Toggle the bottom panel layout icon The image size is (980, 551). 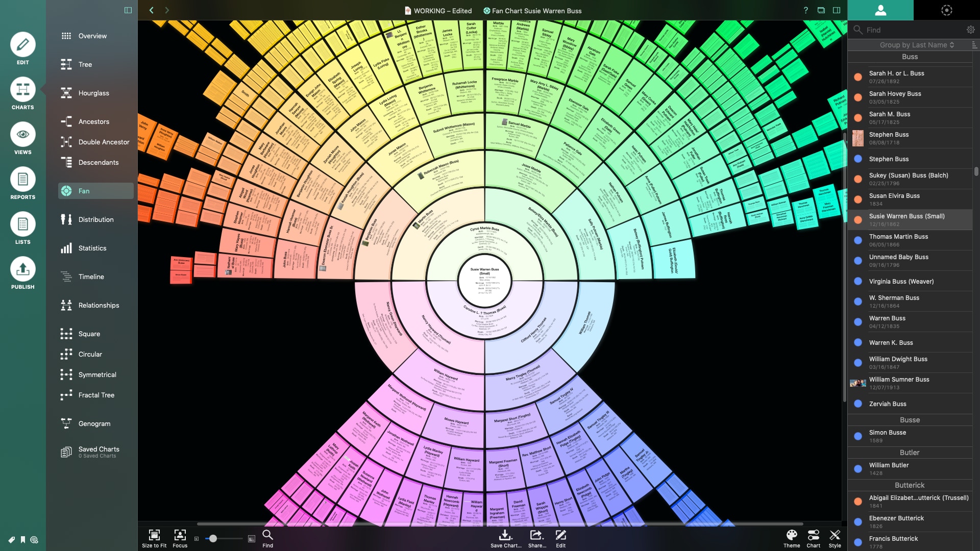pyautogui.click(x=821, y=10)
